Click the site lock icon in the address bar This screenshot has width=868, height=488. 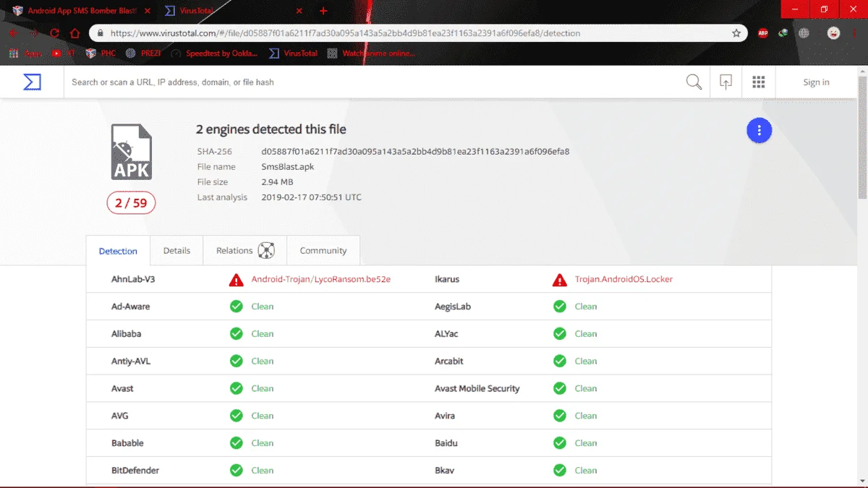100,33
